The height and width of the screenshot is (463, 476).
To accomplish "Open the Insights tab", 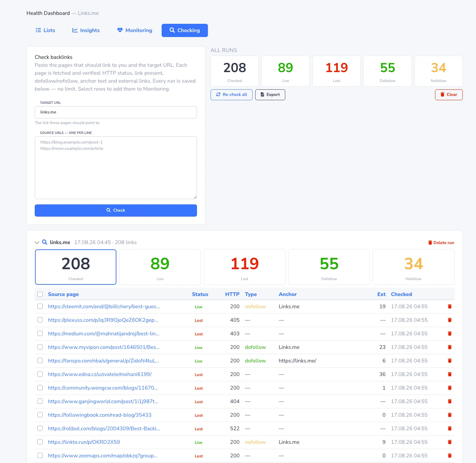I will (86, 30).
